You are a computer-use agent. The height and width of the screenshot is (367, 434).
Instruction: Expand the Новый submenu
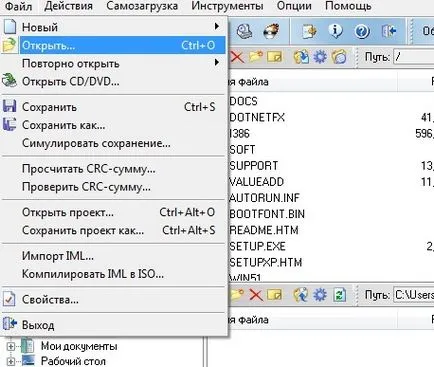coord(114,27)
